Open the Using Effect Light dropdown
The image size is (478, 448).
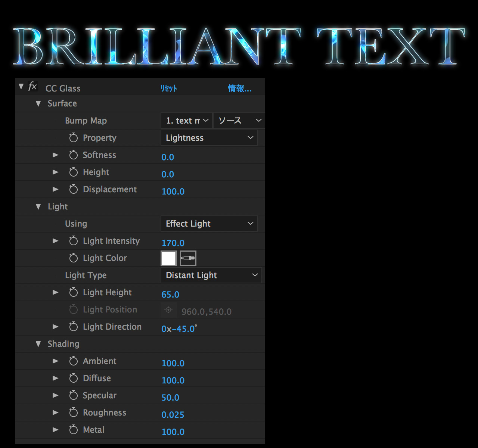coord(209,224)
